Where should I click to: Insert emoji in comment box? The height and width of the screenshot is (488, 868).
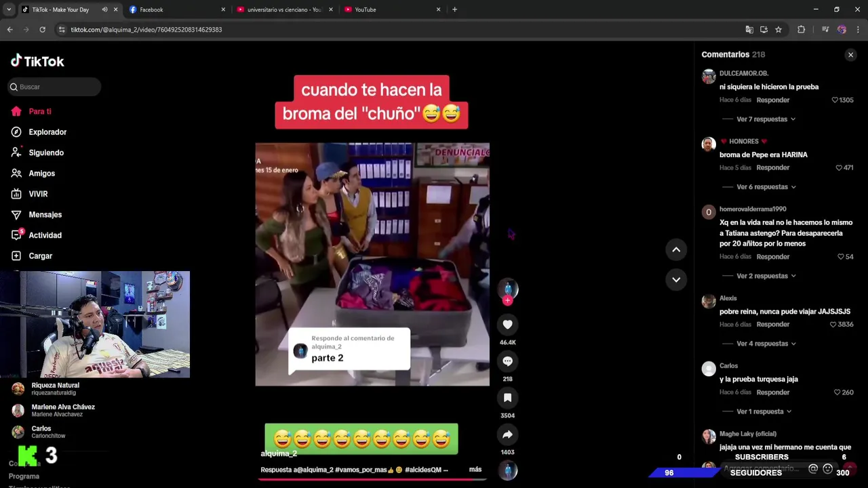tap(827, 469)
